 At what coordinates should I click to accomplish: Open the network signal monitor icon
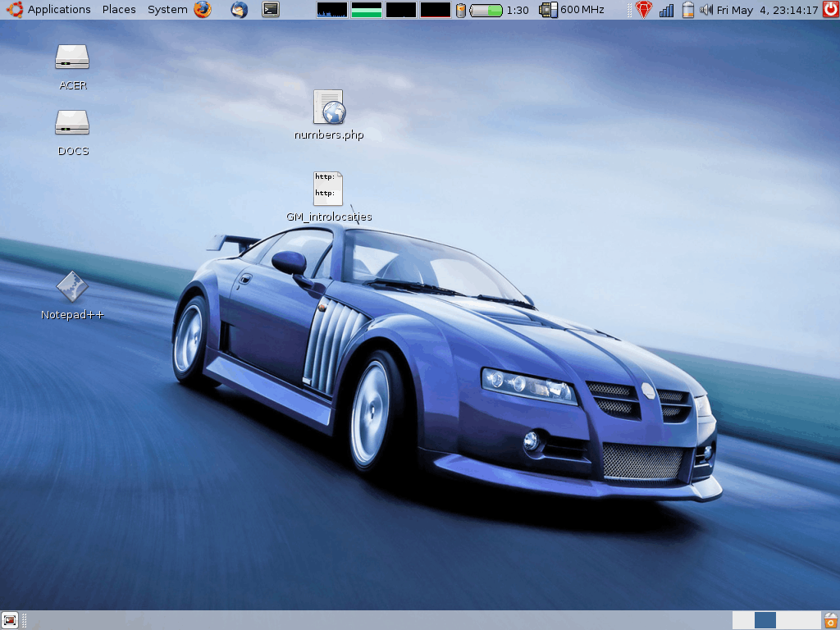[x=666, y=10]
